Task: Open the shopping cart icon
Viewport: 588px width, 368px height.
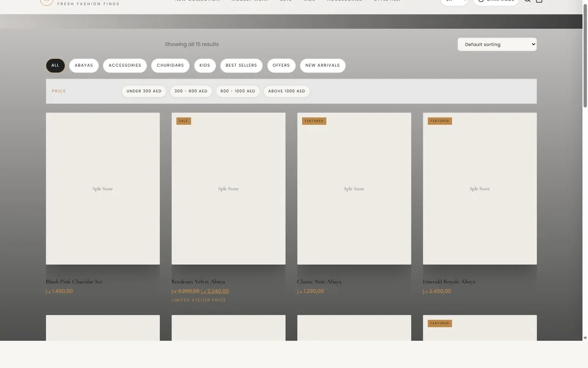Action: [539, 1]
